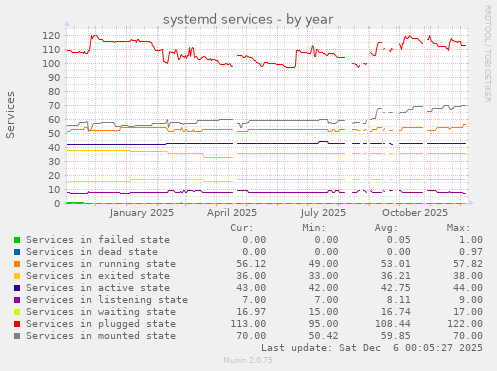Click waiting state current value 16.97

251,312
